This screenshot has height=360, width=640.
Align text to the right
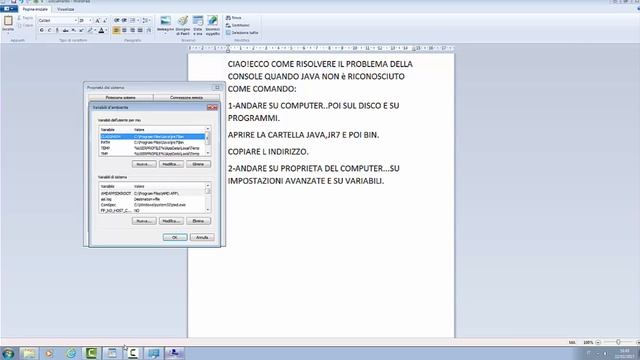[x=132, y=30]
